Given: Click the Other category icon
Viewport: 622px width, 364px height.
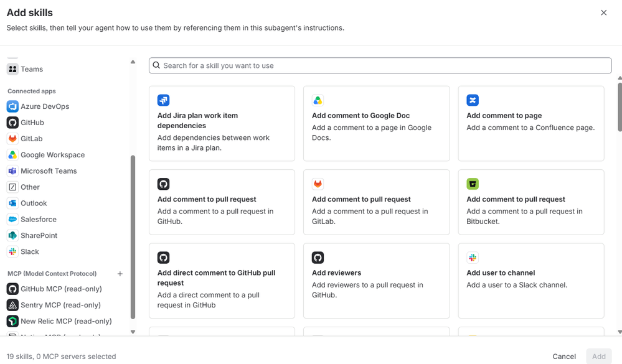Looking at the screenshot, I should [x=12, y=187].
